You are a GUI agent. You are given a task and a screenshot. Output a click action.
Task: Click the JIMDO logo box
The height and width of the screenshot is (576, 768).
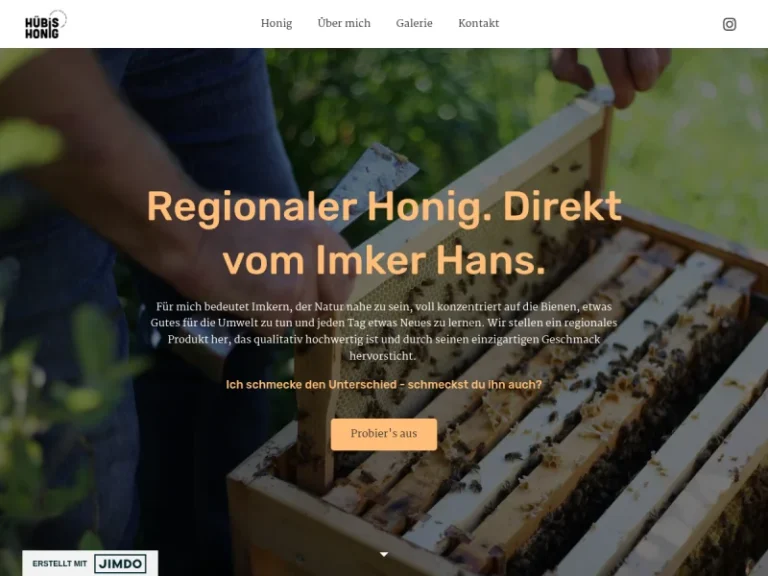pyautogui.click(x=120, y=564)
